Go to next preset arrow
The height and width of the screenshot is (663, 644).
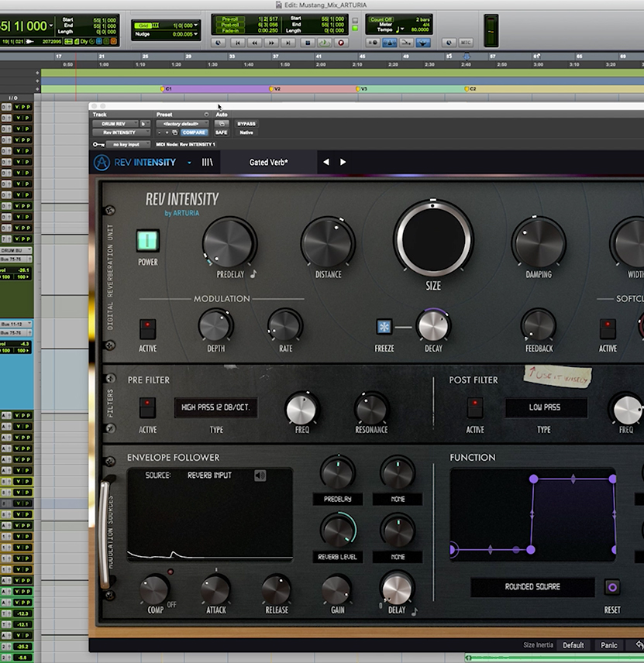(x=343, y=162)
